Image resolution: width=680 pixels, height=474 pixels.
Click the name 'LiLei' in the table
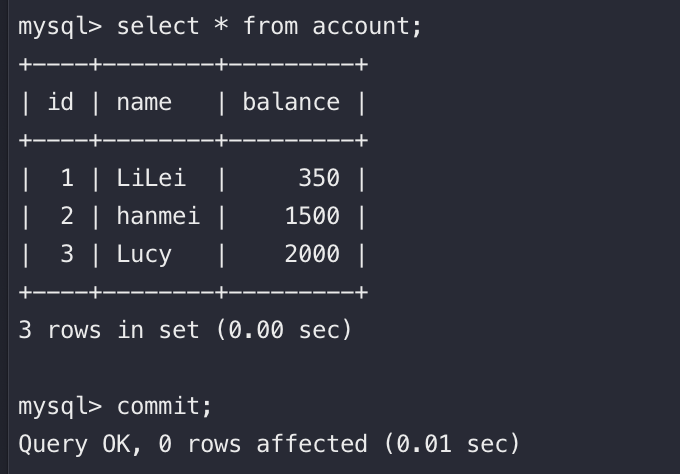151,178
